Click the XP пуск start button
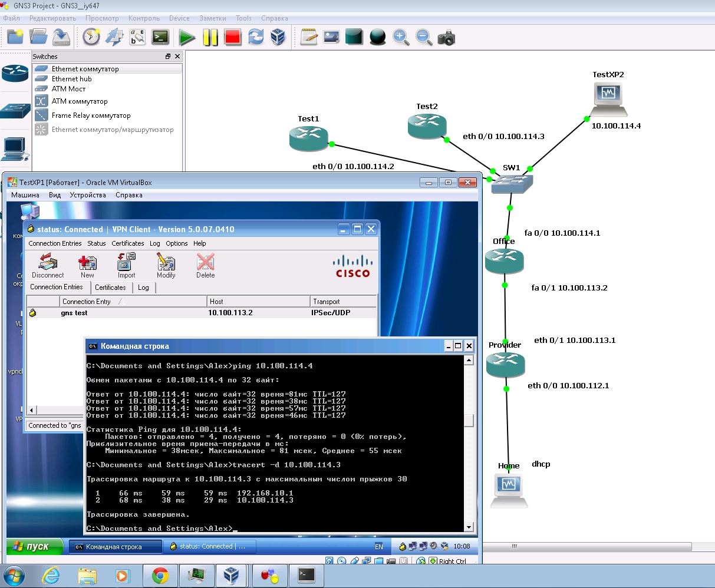The height and width of the screenshot is (588, 715). [35, 547]
